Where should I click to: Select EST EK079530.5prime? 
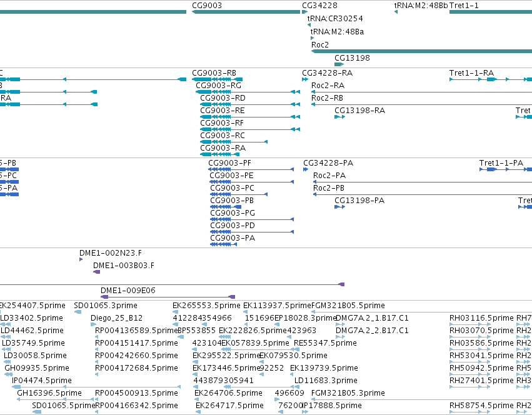click(x=261, y=362)
